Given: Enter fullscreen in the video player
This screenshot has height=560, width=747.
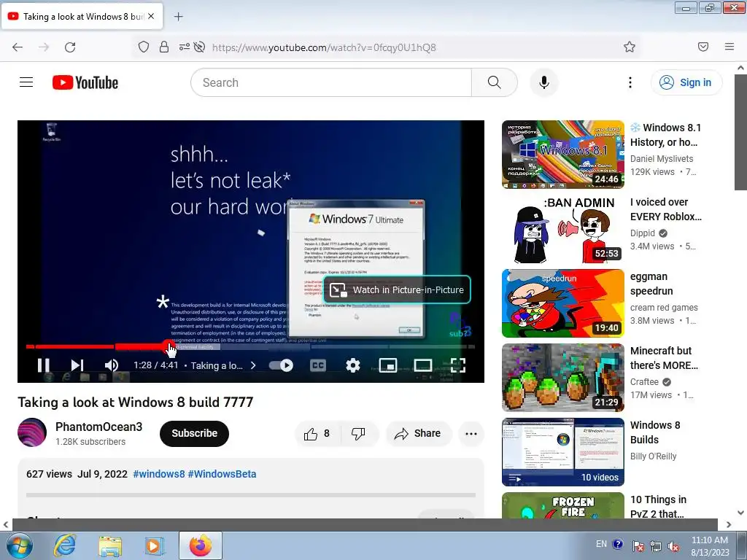Looking at the screenshot, I should point(457,365).
